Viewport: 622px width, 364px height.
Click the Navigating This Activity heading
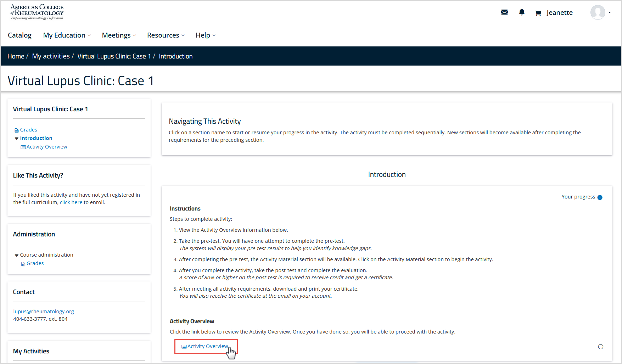[205, 121]
